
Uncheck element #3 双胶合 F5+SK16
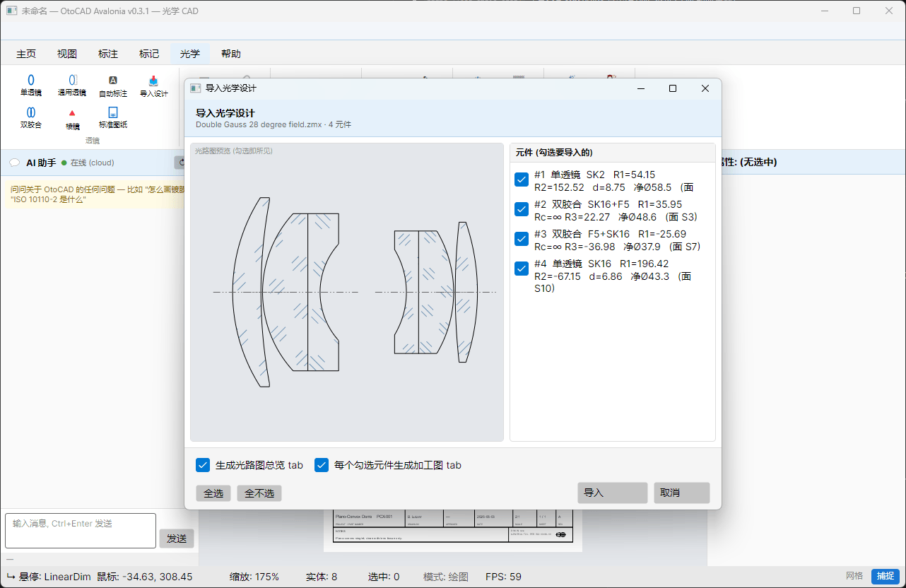click(522, 239)
